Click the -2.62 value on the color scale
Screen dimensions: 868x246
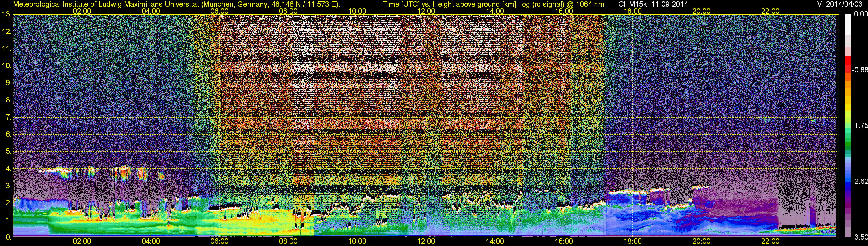(860, 181)
